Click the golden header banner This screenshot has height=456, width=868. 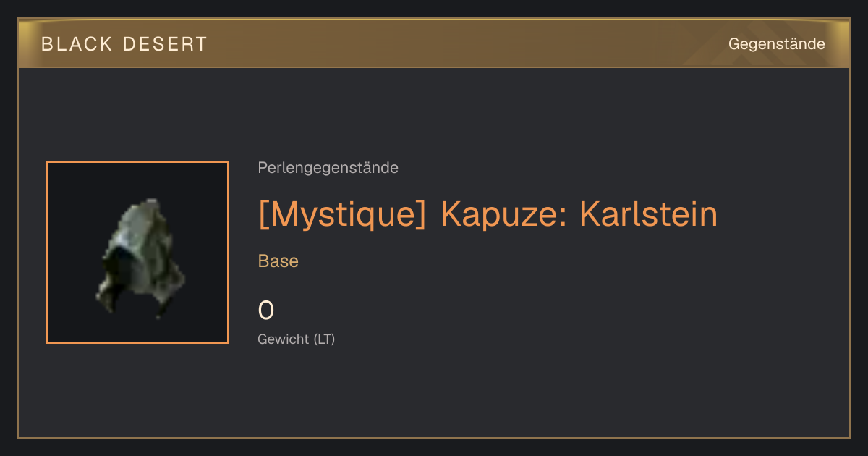pyautogui.click(x=434, y=43)
